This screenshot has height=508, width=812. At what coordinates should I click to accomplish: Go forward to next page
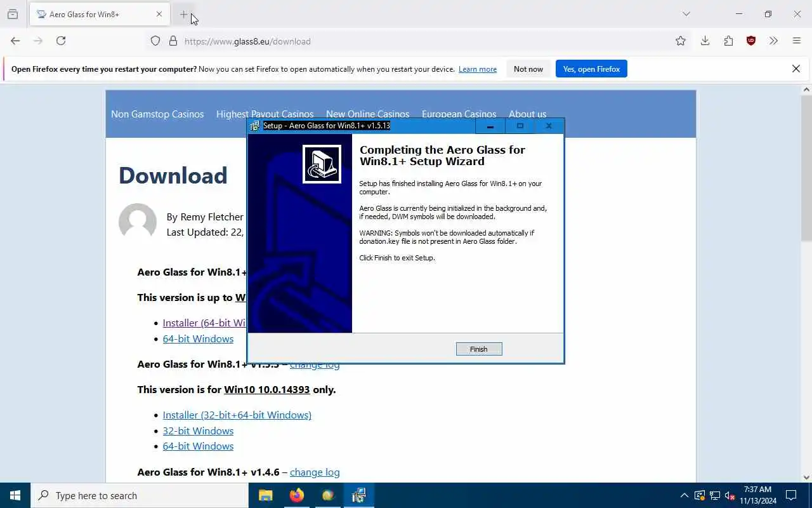coord(38,41)
